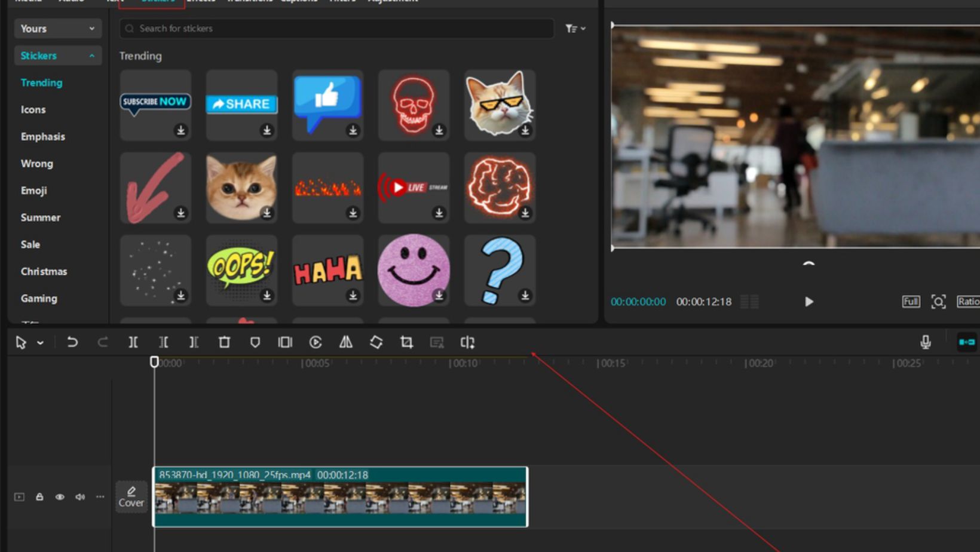This screenshot has height=552, width=980.
Task: Open the Ratio options
Action: click(x=968, y=302)
